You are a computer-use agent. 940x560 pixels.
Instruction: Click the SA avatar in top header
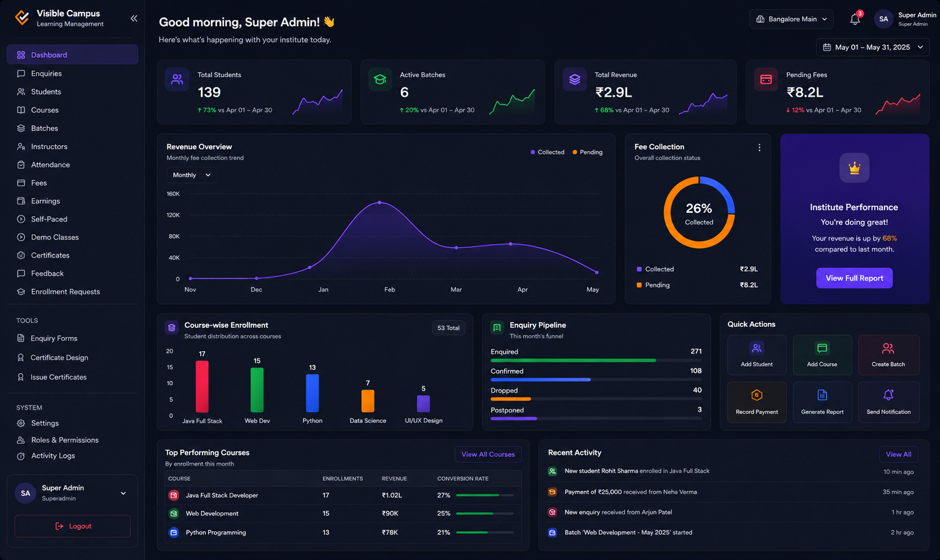tap(883, 19)
